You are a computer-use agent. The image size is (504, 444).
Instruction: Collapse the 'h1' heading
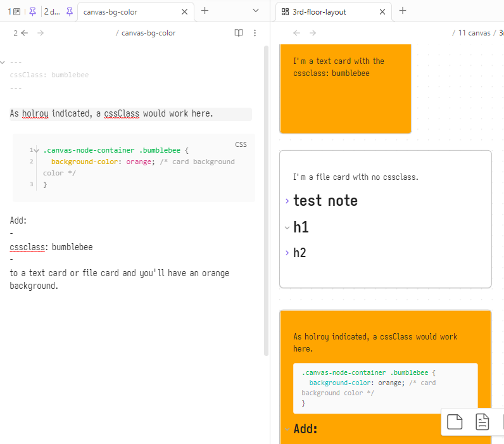click(x=287, y=227)
